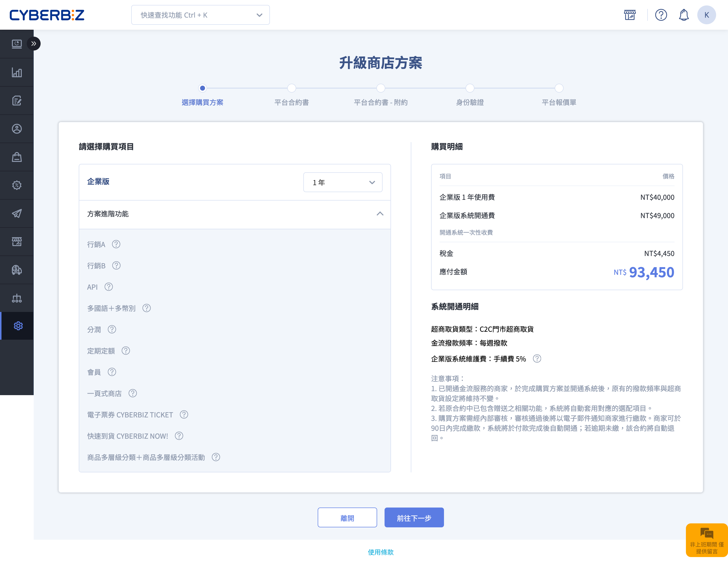Image resolution: width=728 pixels, height=562 pixels.
Task: Click the 定期定額 option label
Action: pos(101,351)
